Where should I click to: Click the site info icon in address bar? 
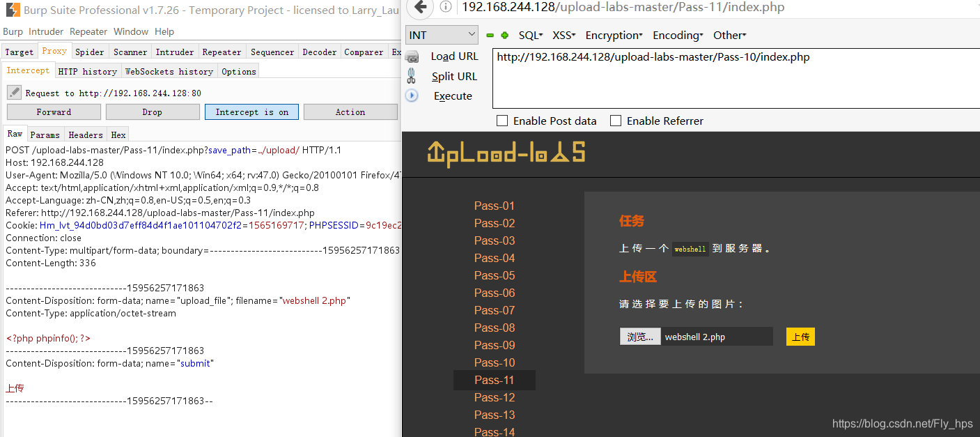(446, 7)
